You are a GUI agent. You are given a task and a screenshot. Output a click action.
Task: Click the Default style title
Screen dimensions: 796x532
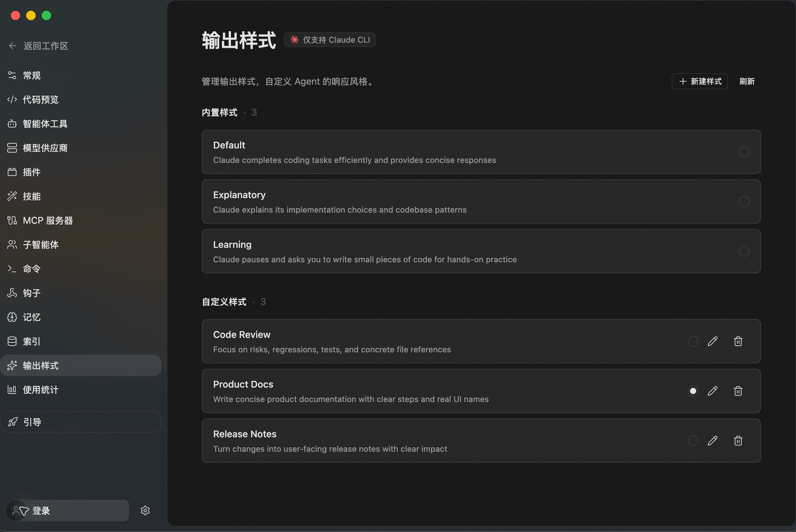click(229, 145)
